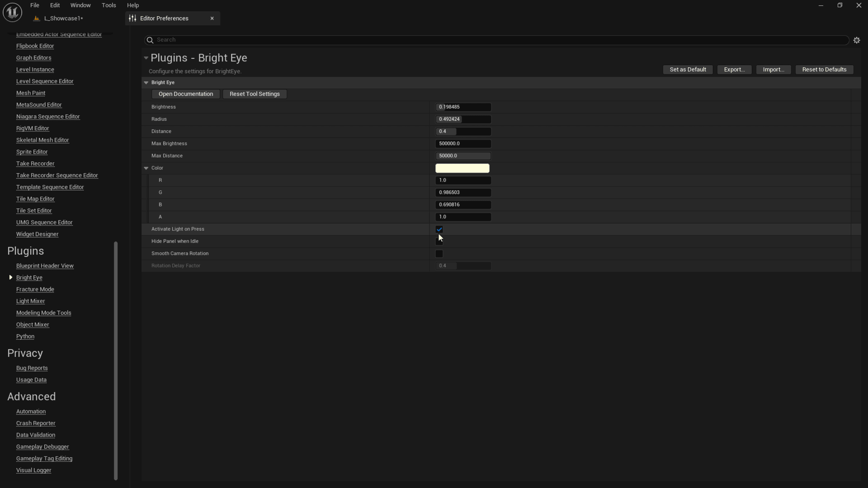
Task: Open Modeling Mode Tools settings
Action: tap(43, 313)
